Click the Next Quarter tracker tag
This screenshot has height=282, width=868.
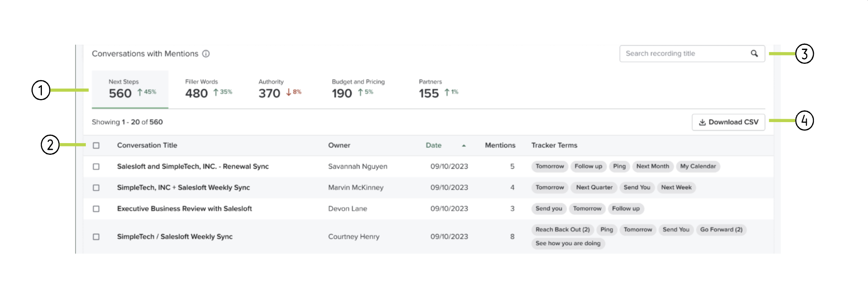[x=594, y=188]
